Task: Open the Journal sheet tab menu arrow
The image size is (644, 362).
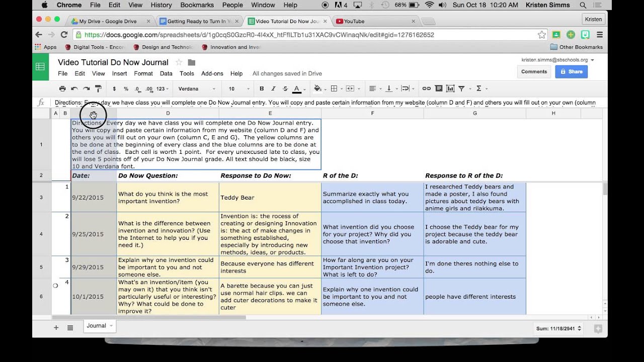Action: (x=111, y=326)
